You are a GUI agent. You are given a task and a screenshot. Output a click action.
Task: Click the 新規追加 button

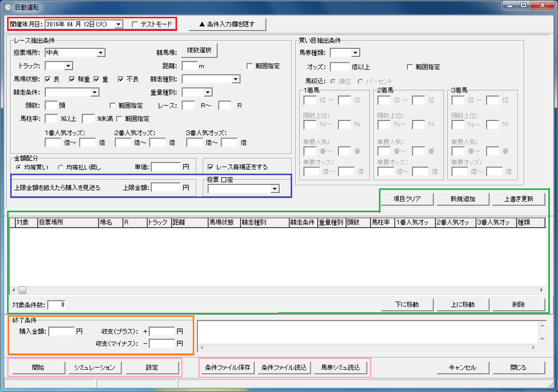pyautogui.click(x=463, y=199)
